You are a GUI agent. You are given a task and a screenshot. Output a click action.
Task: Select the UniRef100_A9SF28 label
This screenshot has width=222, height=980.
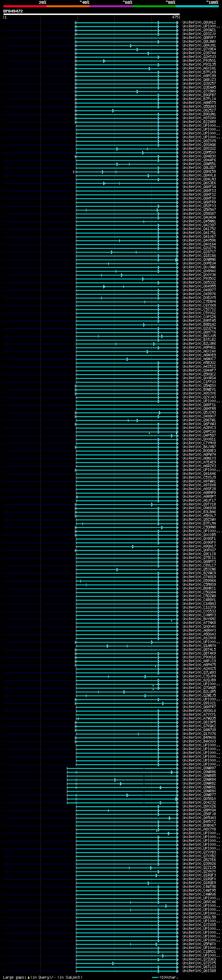click(199, 489)
